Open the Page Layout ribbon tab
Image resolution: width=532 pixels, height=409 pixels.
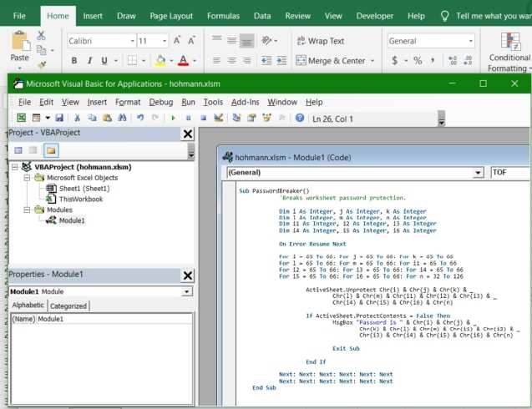pyautogui.click(x=171, y=16)
